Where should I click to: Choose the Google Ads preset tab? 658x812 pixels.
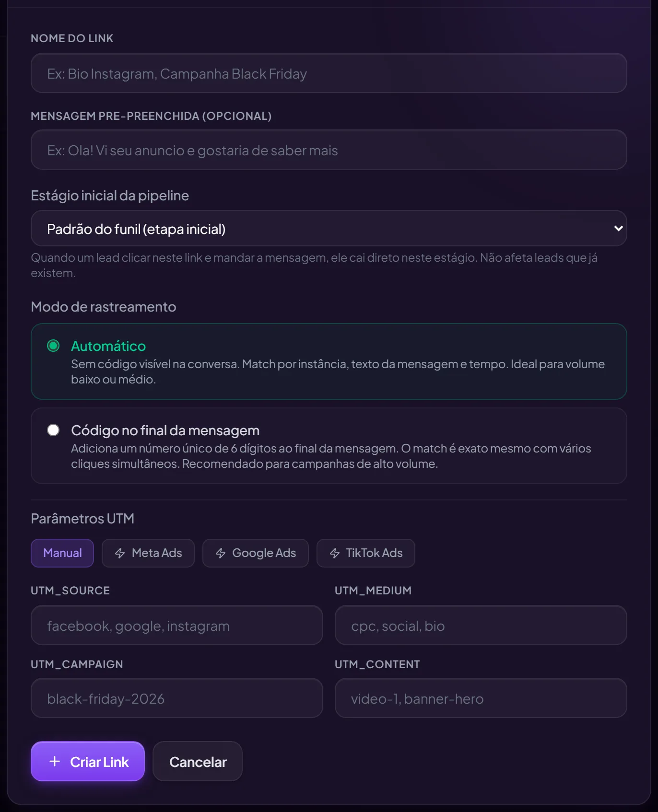coord(256,553)
